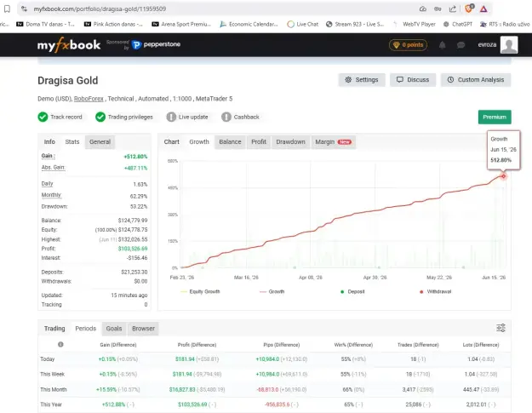
Task: Open the messages chat bubble icon
Action: [x=460, y=45]
